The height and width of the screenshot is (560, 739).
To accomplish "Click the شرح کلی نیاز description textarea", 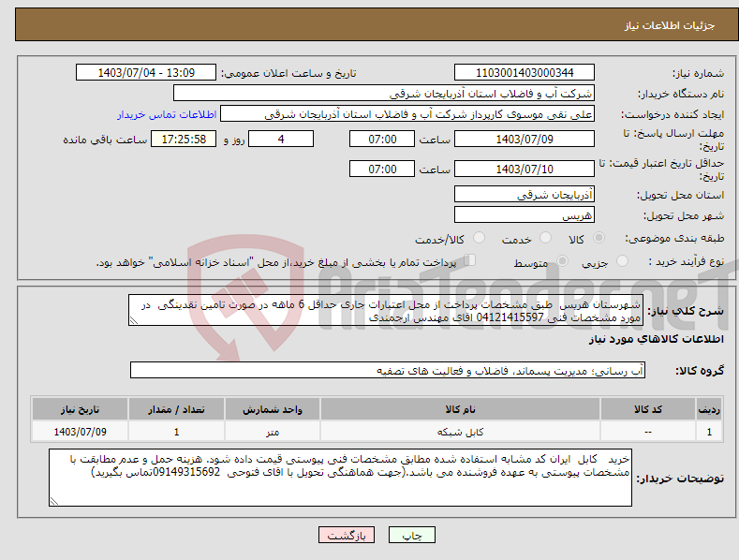I will tap(386, 310).
